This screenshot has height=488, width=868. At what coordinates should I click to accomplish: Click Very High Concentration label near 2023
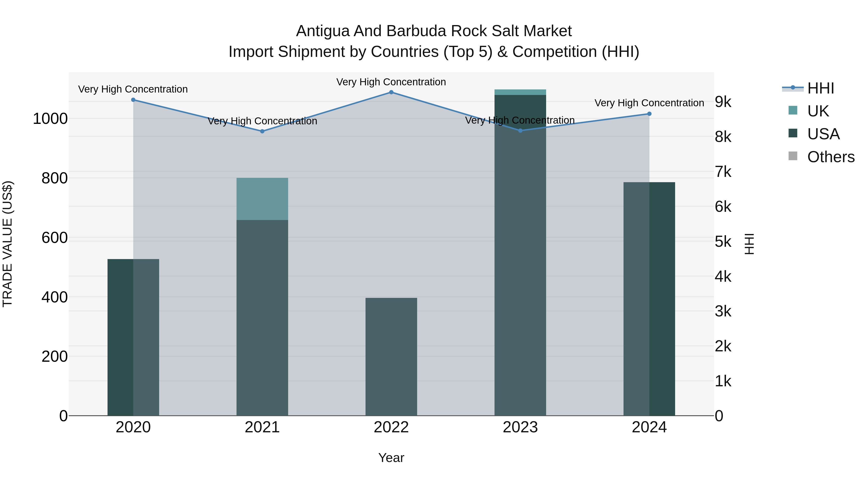pyautogui.click(x=520, y=120)
